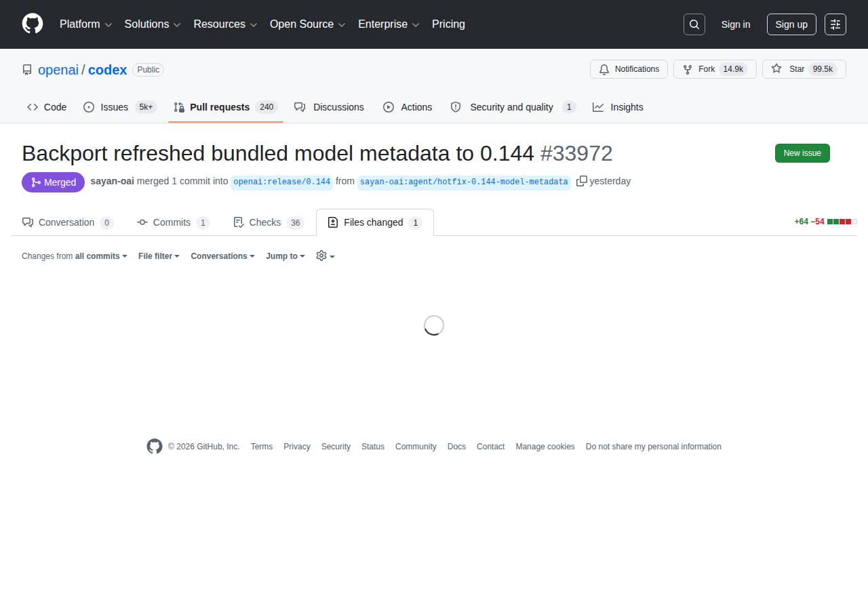The image size is (868, 610).
Task: Go to the openai owner page
Action: (x=58, y=70)
